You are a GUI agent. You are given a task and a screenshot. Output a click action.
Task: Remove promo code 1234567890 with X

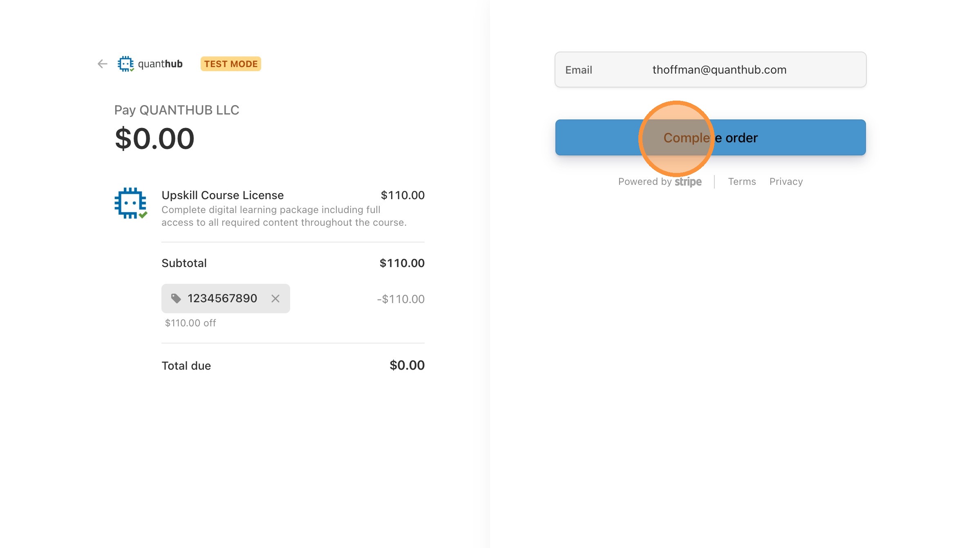(275, 299)
